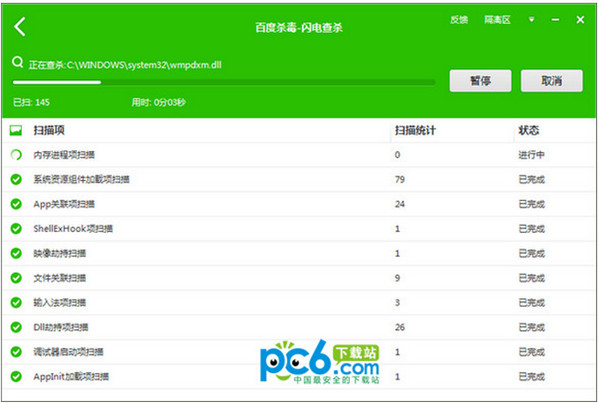Click the green check beside Dll劫持项扫描
Screen dimensions: 599x403
16,327
